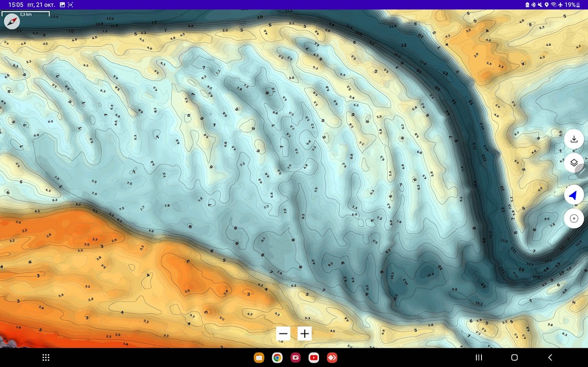The image size is (588, 367).
Task: Tap the 15:05 clock in status bar
Action: (x=16, y=5)
